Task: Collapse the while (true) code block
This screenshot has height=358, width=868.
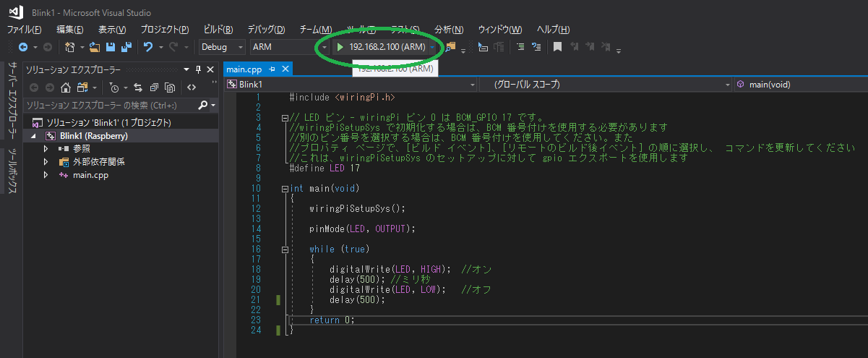Action: tap(285, 250)
